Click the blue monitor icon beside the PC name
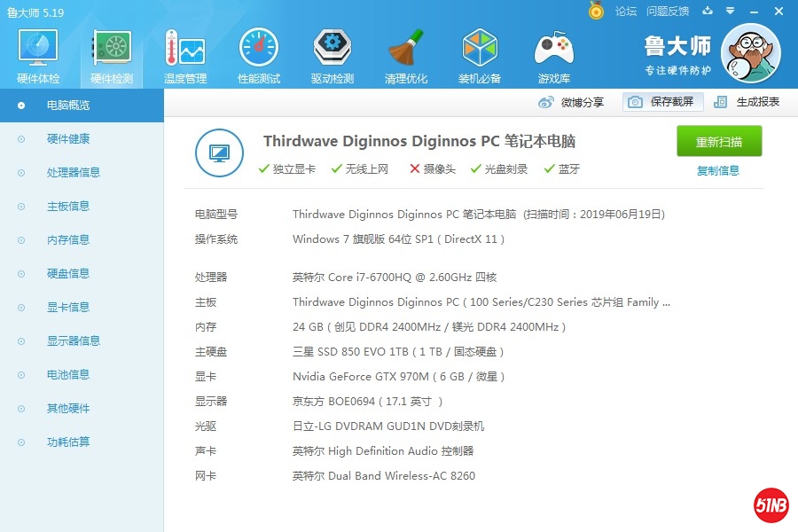 [x=219, y=153]
